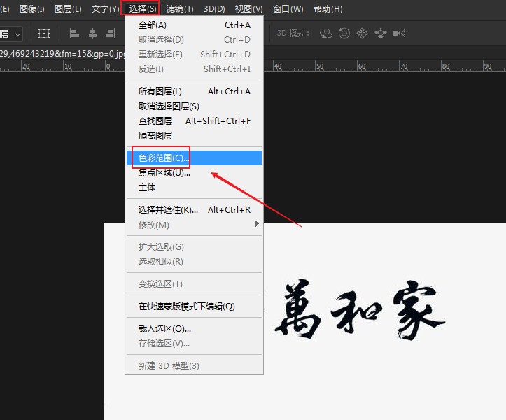Screen dimensions: 506x420
Task: Open the 帮助(H) menu
Action: [x=328, y=8]
